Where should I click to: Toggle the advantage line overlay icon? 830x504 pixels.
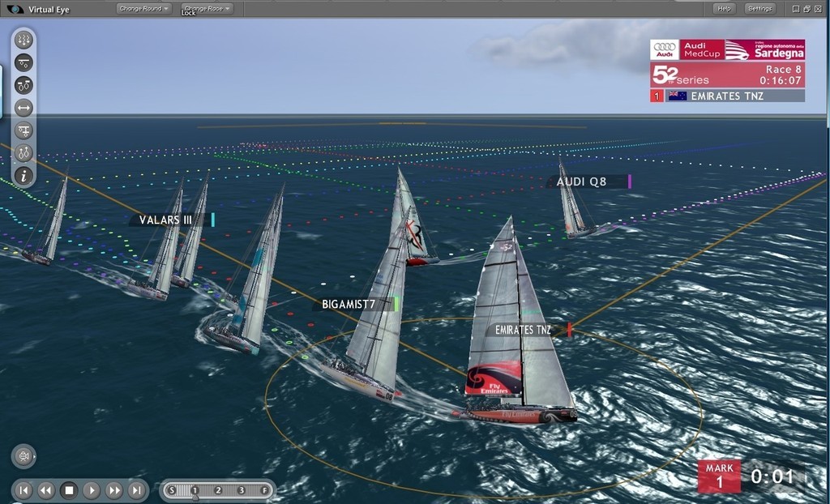[x=24, y=130]
